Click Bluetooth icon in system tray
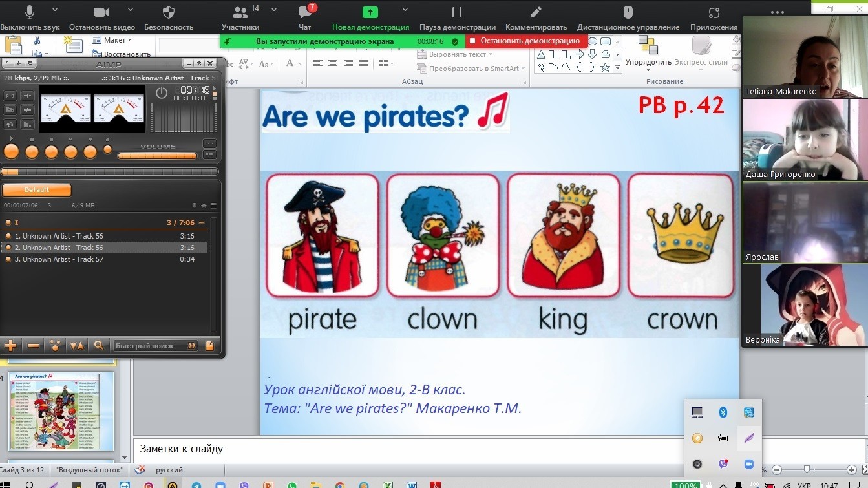Image resolution: width=868 pixels, height=488 pixels. pos(723,412)
